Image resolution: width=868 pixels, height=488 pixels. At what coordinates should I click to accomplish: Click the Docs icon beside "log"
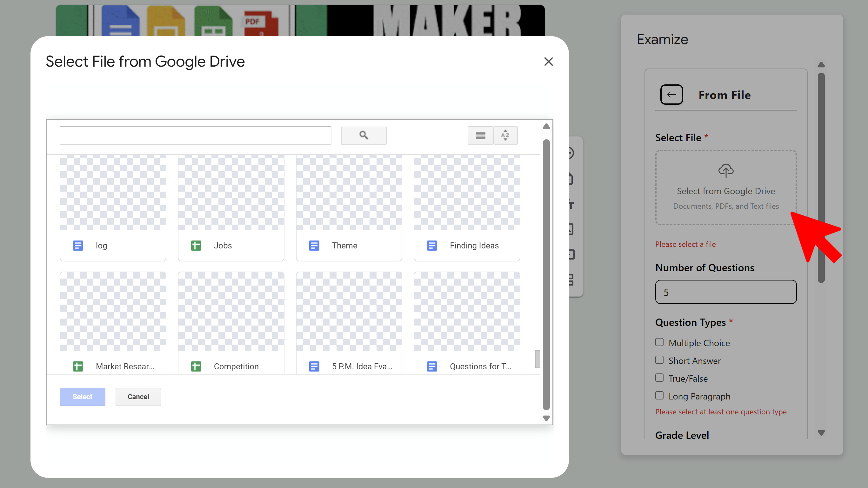tap(78, 245)
